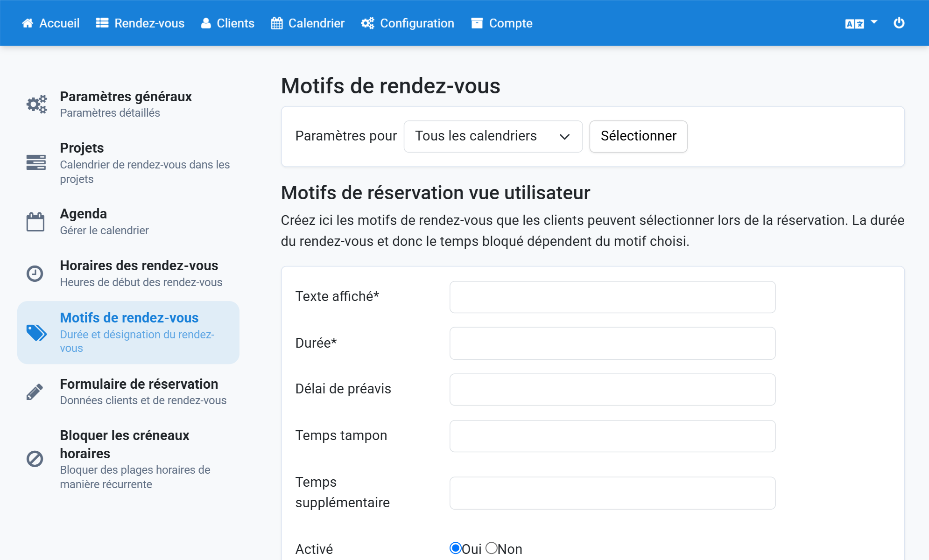929x560 pixels.
Task: Click the calendar icon for Agenda
Action: 35,222
